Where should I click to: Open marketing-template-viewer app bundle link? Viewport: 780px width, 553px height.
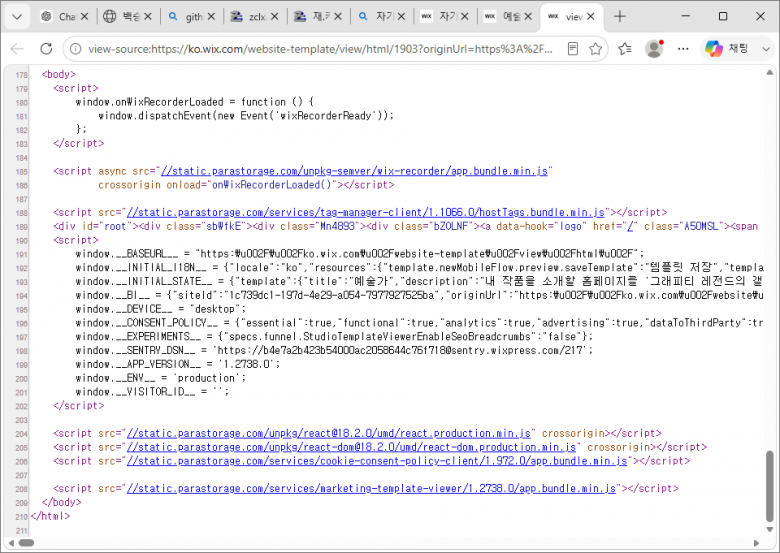coord(371,489)
